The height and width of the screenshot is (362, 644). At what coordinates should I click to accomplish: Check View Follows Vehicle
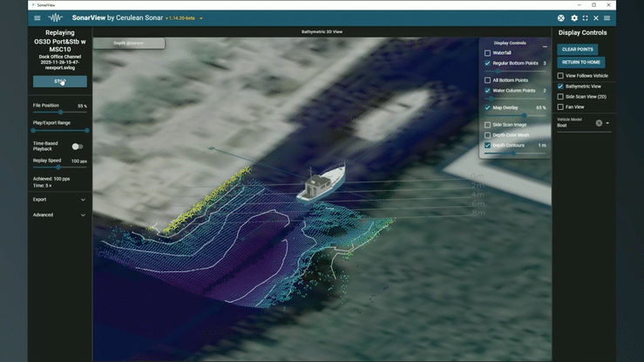point(560,76)
